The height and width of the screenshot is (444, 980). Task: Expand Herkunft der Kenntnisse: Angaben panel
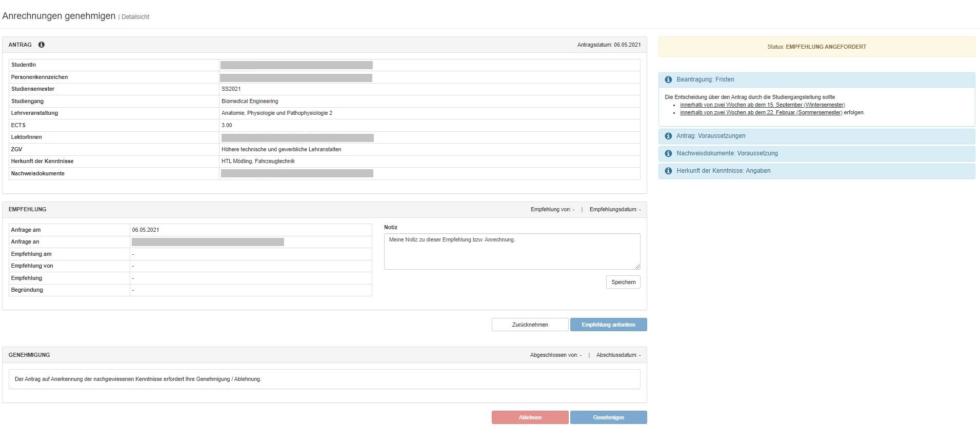point(723,171)
